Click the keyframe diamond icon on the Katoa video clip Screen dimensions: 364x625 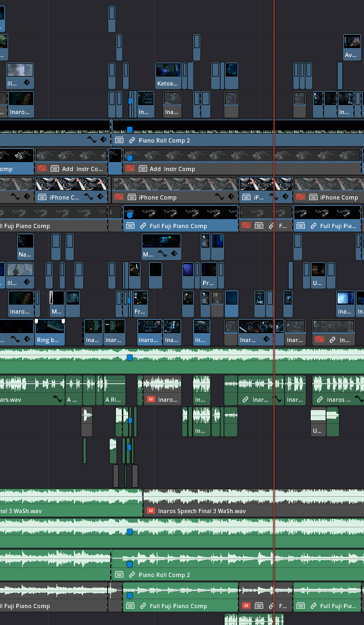175,83
